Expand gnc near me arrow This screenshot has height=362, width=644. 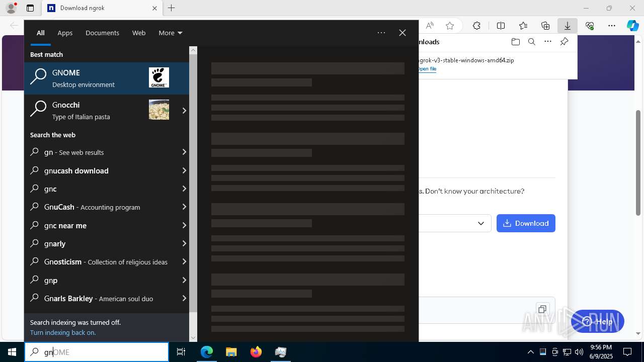tap(184, 225)
